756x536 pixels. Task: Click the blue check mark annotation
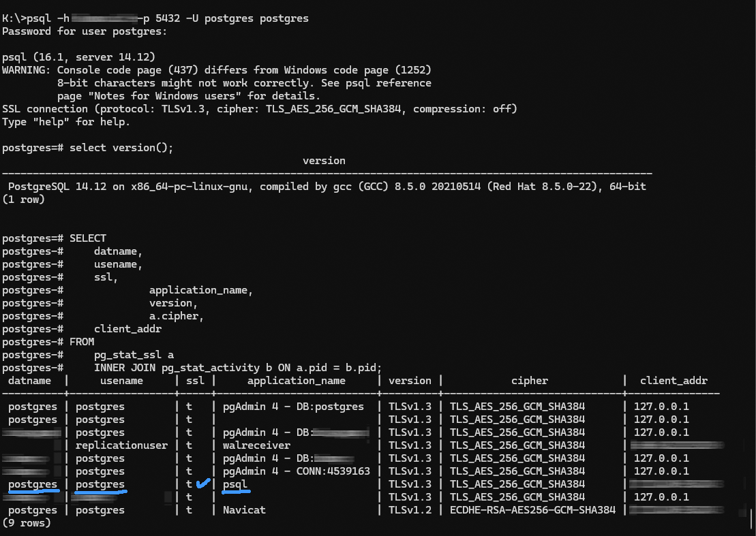(202, 484)
